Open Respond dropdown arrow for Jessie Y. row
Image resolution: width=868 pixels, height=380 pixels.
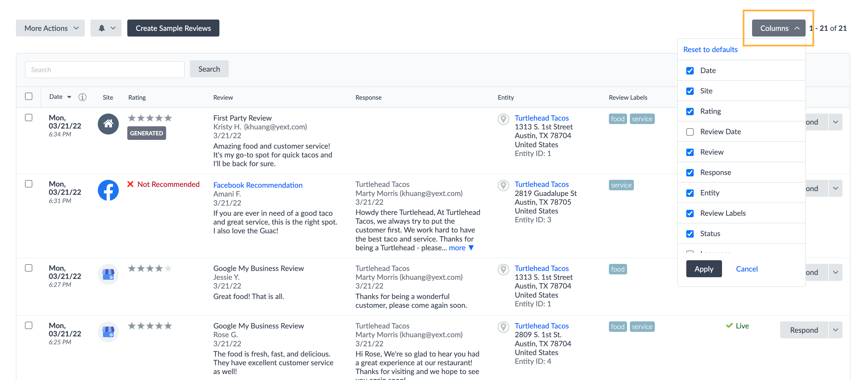point(835,272)
